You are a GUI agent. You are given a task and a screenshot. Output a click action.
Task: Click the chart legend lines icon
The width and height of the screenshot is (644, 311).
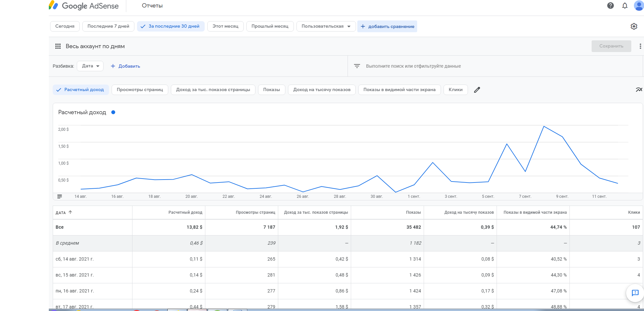(x=60, y=196)
